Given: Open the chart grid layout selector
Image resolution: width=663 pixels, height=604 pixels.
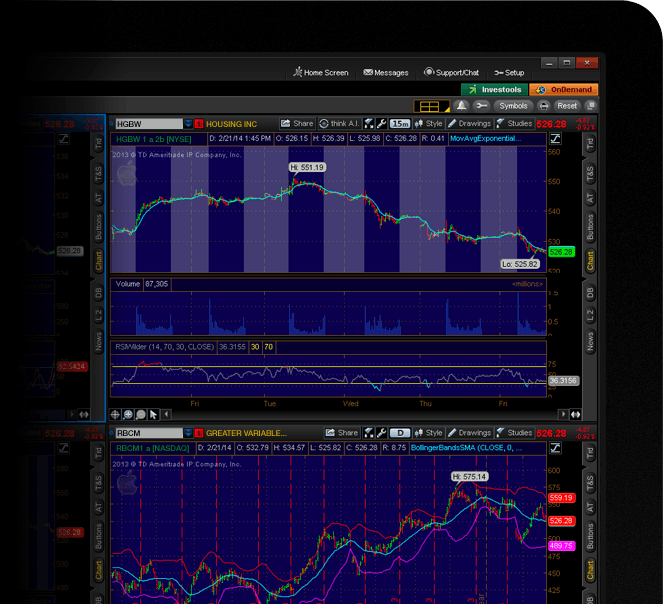Looking at the screenshot, I should (431, 106).
